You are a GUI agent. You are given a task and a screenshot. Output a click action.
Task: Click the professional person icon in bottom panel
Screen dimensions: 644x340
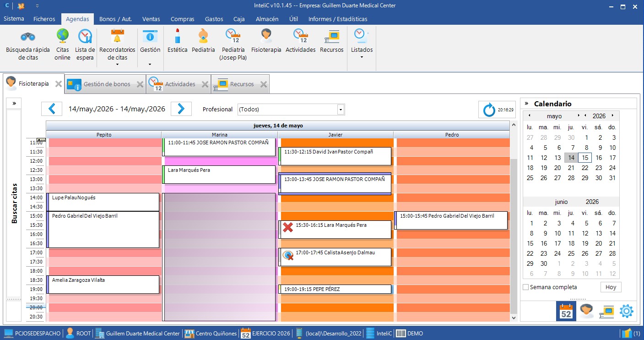tap(587, 311)
